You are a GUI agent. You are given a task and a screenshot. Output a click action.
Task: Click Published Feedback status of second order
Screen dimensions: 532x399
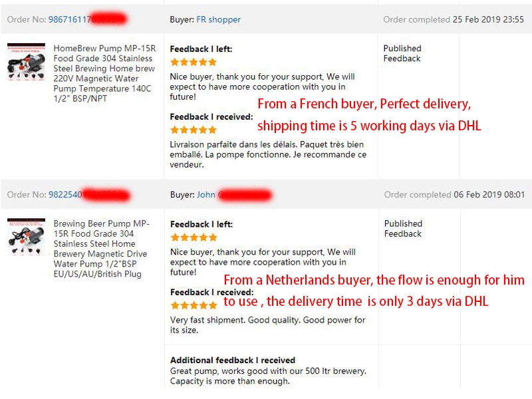pos(403,229)
